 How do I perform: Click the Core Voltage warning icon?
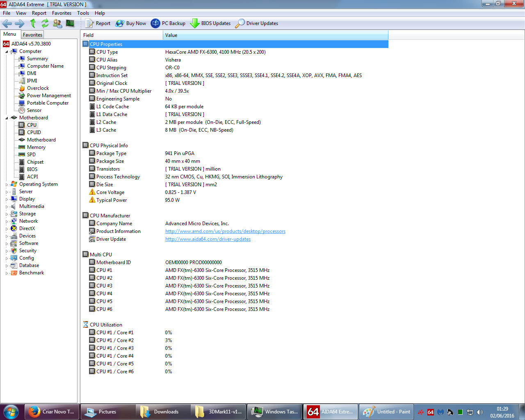coord(92,192)
